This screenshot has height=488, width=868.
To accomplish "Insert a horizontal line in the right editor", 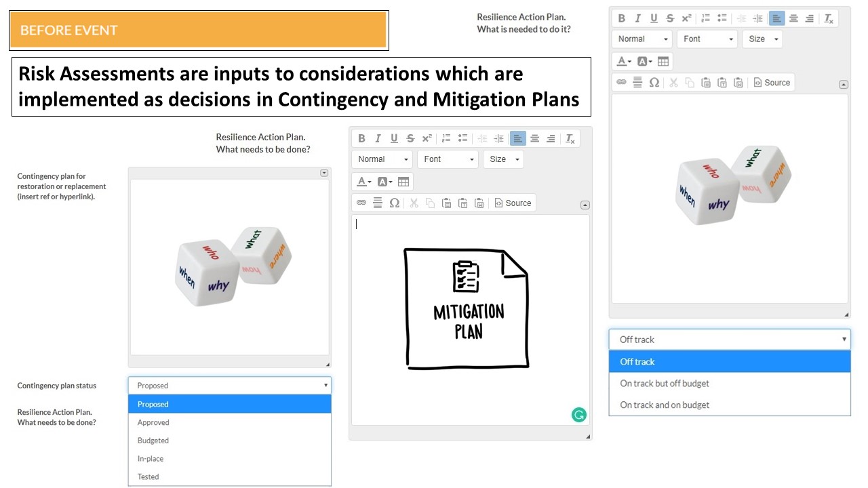I will click(x=637, y=83).
